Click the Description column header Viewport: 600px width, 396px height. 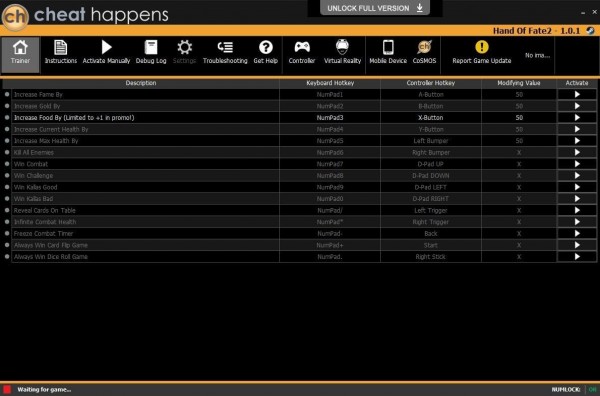point(141,83)
